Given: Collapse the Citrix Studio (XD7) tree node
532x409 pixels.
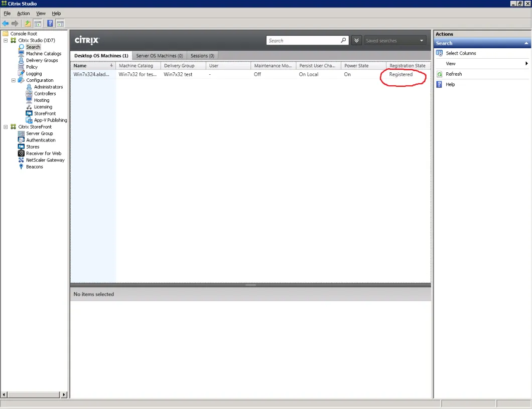Looking at the screenshot, I should coord(6,40).
